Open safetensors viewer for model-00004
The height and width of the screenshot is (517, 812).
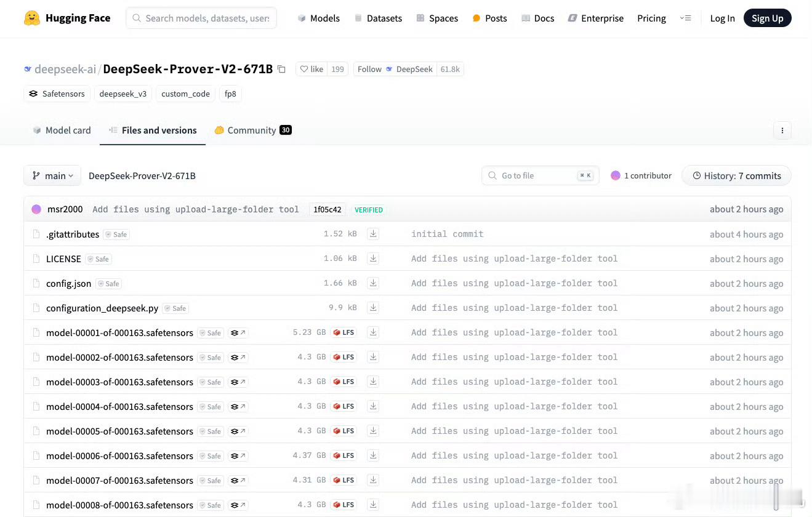(x=238, y=407)
